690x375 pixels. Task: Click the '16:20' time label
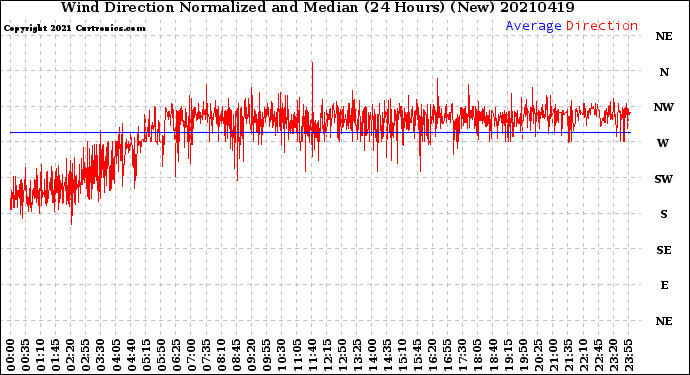433,355
